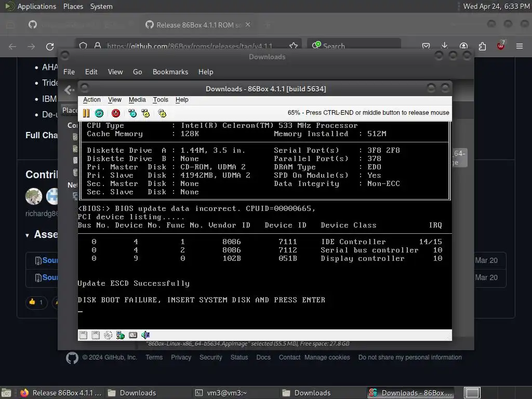Open the 86Box Tools menu

(x=161, y=100)
